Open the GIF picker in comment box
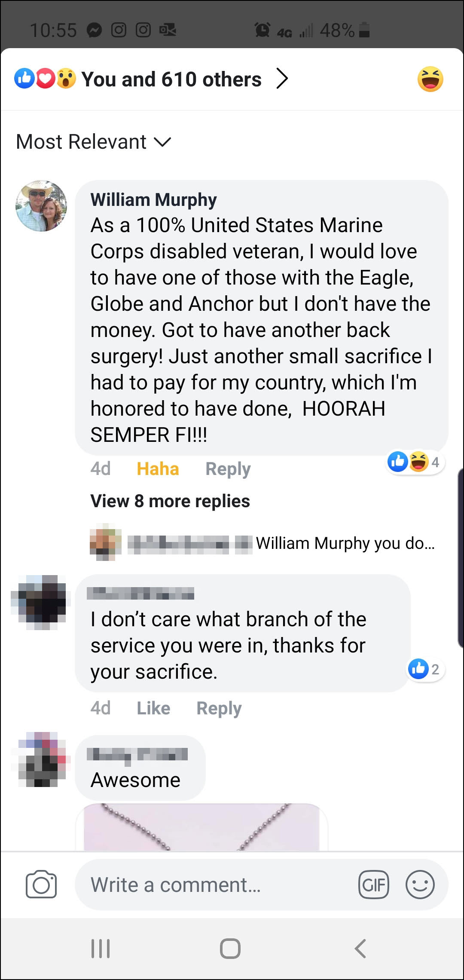This screenshot has height=980, width=464. click(x=373, y=885)
